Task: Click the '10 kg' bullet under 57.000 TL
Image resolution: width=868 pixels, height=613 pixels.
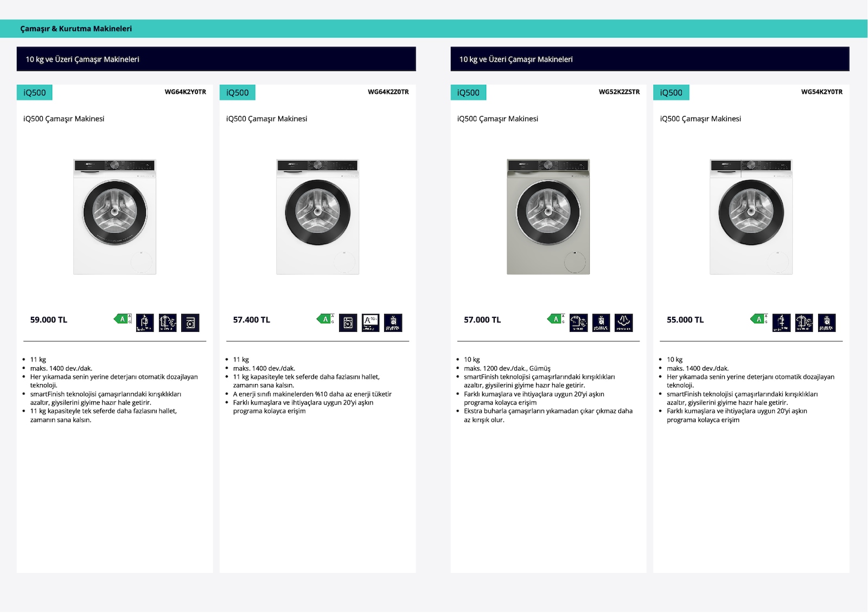Action: click(x=472, y=360)
